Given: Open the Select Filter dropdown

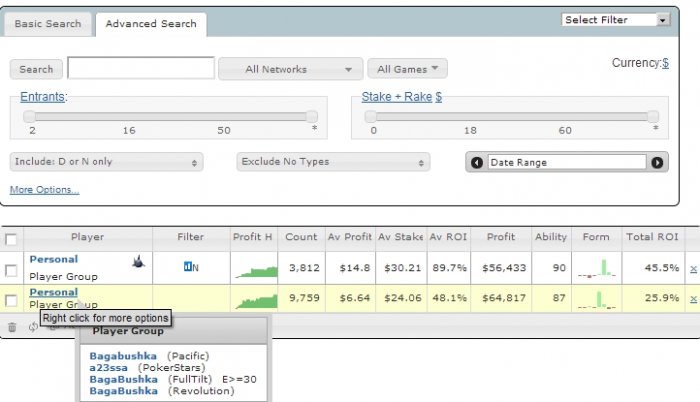Looking at the screenshot, I should 616,20.
